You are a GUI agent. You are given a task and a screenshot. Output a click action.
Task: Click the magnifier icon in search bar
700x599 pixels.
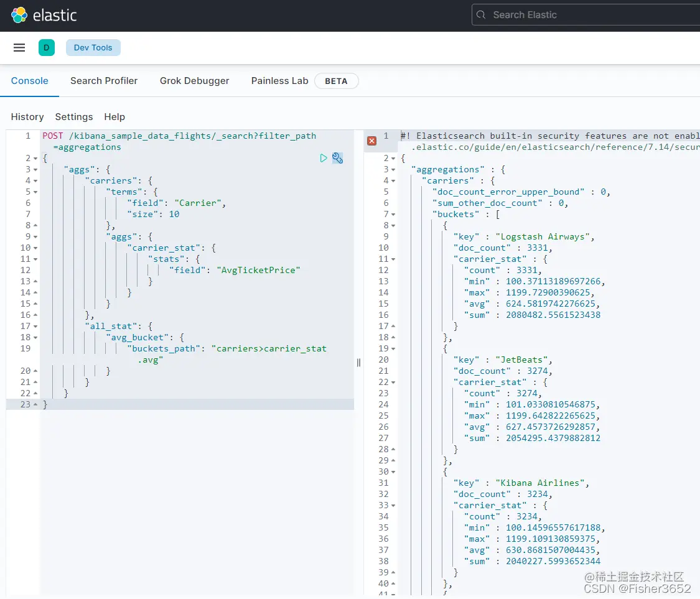(x=481, y=15)
